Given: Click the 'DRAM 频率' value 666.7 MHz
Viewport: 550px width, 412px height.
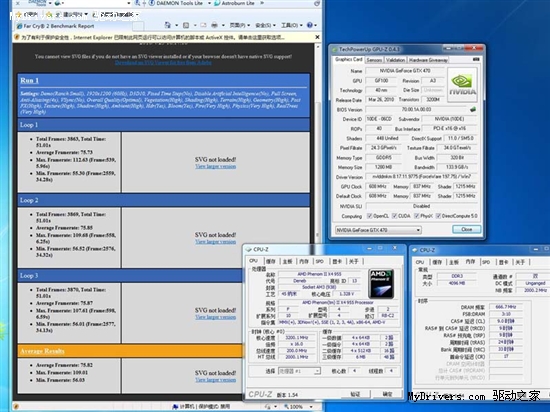Looking at the screenshot, I should [x=505, y=307].
